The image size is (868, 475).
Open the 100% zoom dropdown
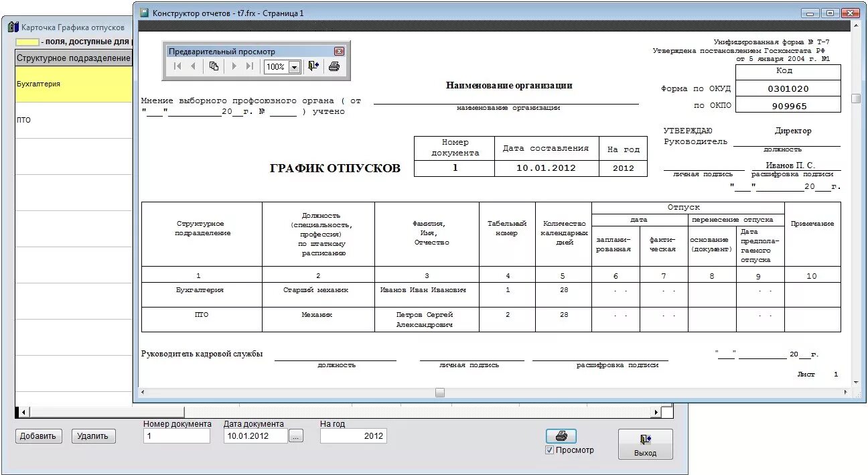tap(294, 67)
